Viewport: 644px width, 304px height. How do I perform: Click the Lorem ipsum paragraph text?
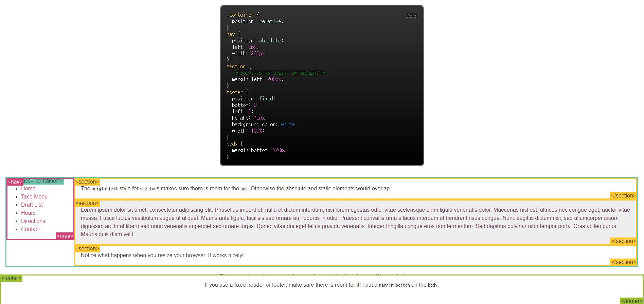(355, 222)
